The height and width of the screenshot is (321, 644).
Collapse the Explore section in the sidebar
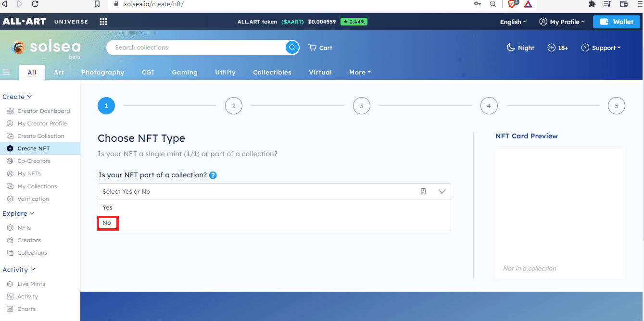pos(19,213)
